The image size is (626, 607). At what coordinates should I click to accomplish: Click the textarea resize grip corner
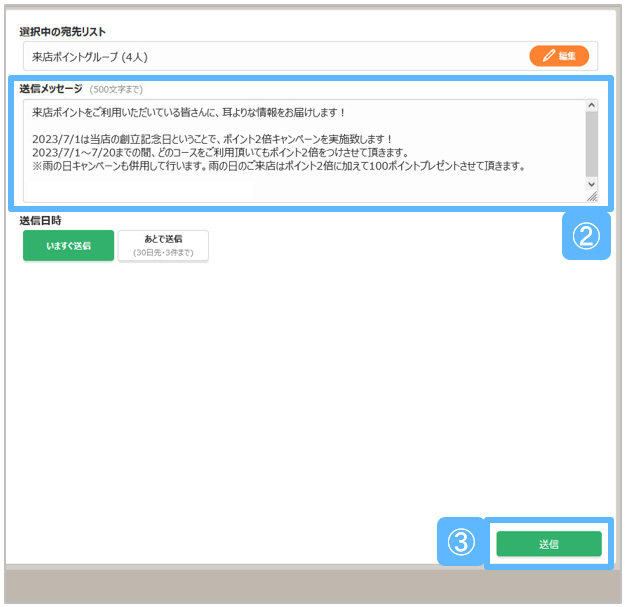591,197
